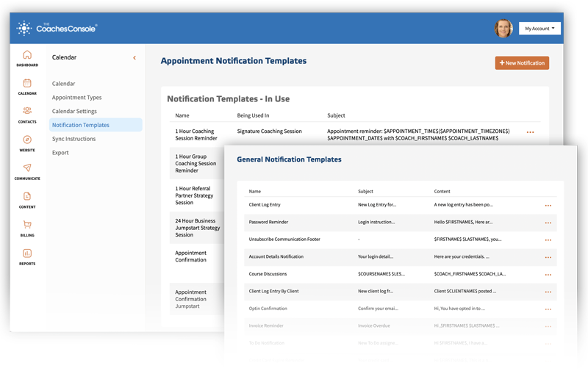Open options for Unsubscribe Communication Footer row
The width and height of the screenshot is (588, 371).
click(548, 240)
